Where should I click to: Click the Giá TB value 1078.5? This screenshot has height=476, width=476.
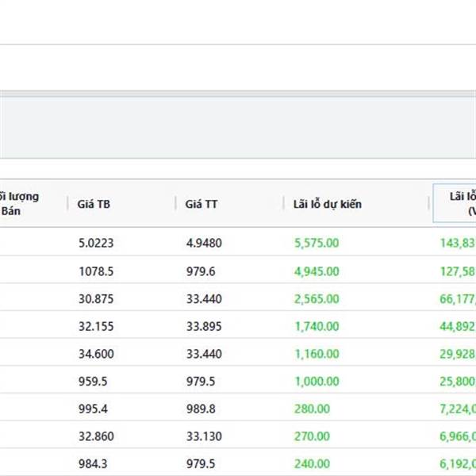95,271
